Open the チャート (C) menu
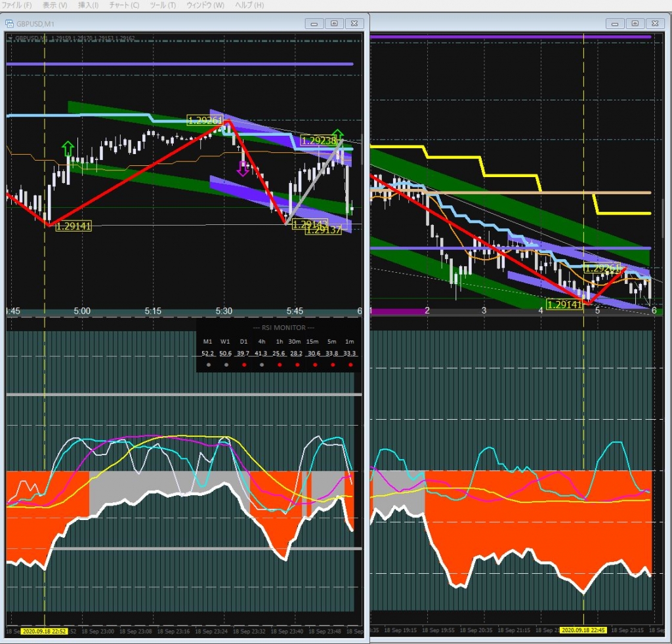Image resolution: width=672 pixels, height=644 pixels. click(x=123, y=5)
